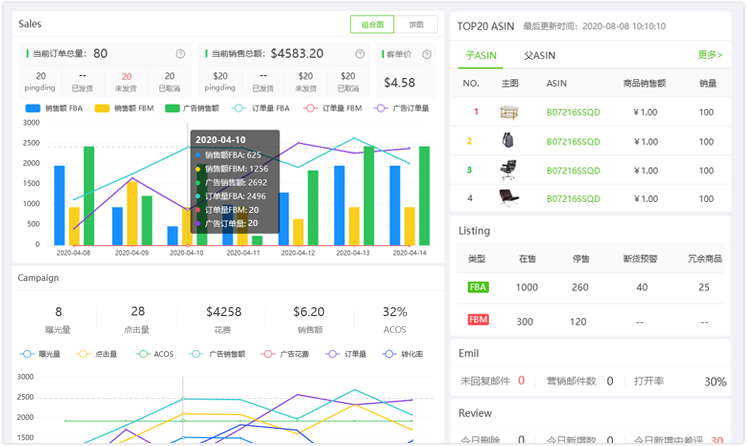The width and height of the screenshot is (747, 446).
Task: Click the 冗余商品 column header in Listing
Action: (x=705, y=259)
